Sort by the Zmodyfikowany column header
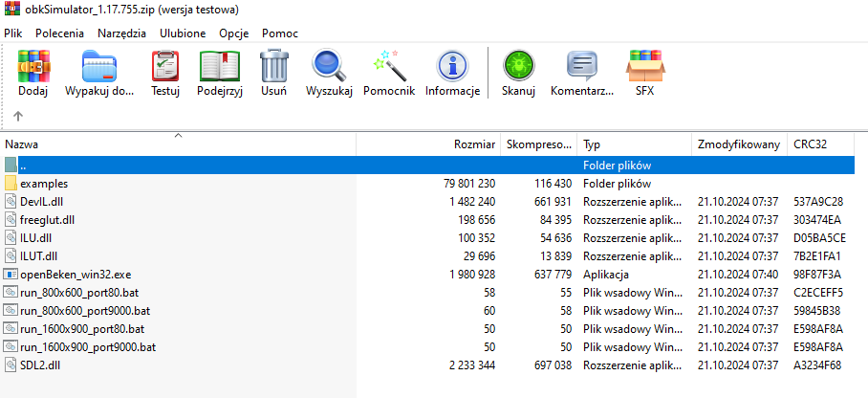 tap(740, 144)
